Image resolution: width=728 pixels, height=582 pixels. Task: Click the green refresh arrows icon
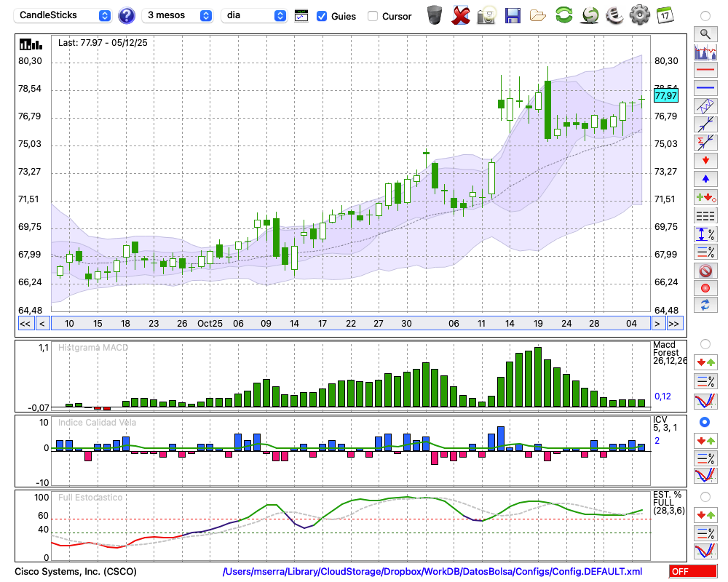563,15
